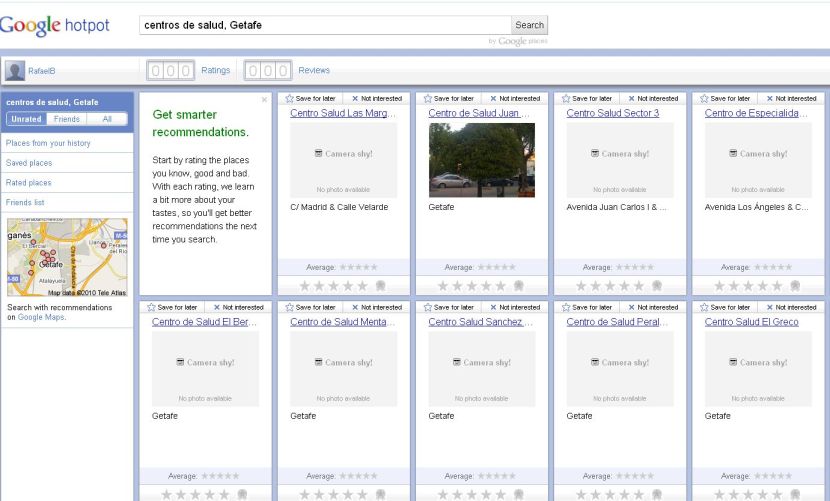The height and width of the screenshot is (501, 830).
Task: Rate Centro Salud Las Marg five stars
Action: click(x=362, y=286)
